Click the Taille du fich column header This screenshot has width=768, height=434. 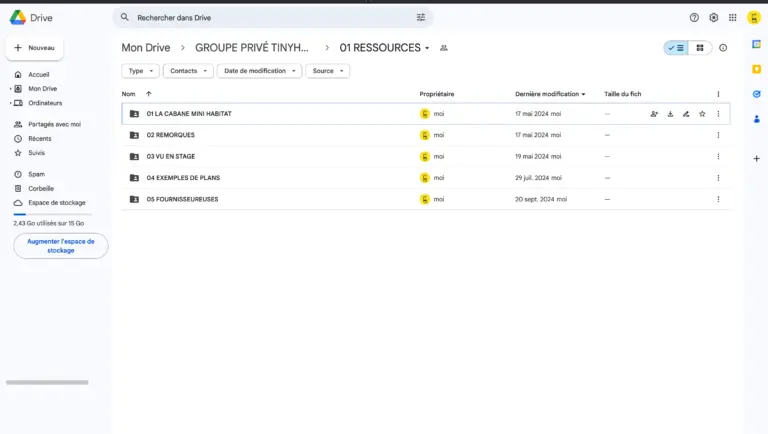tap(623, 94)
